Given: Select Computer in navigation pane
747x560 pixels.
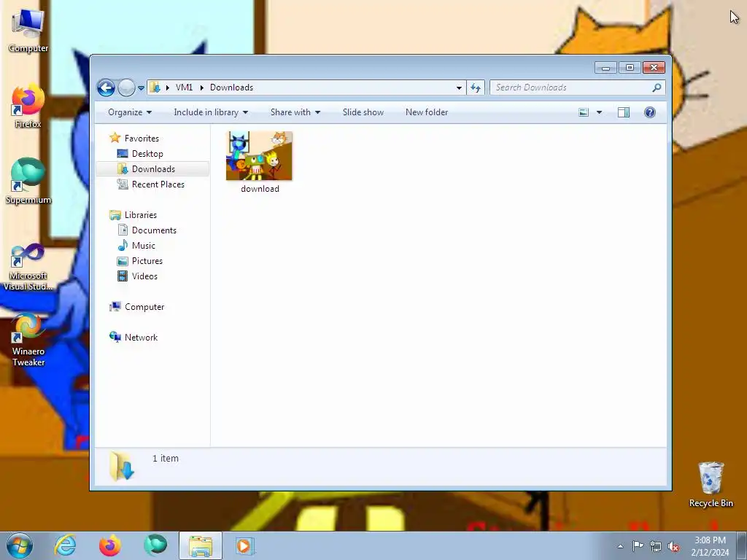Looking at the screenshot, I should tap(144, 307).
